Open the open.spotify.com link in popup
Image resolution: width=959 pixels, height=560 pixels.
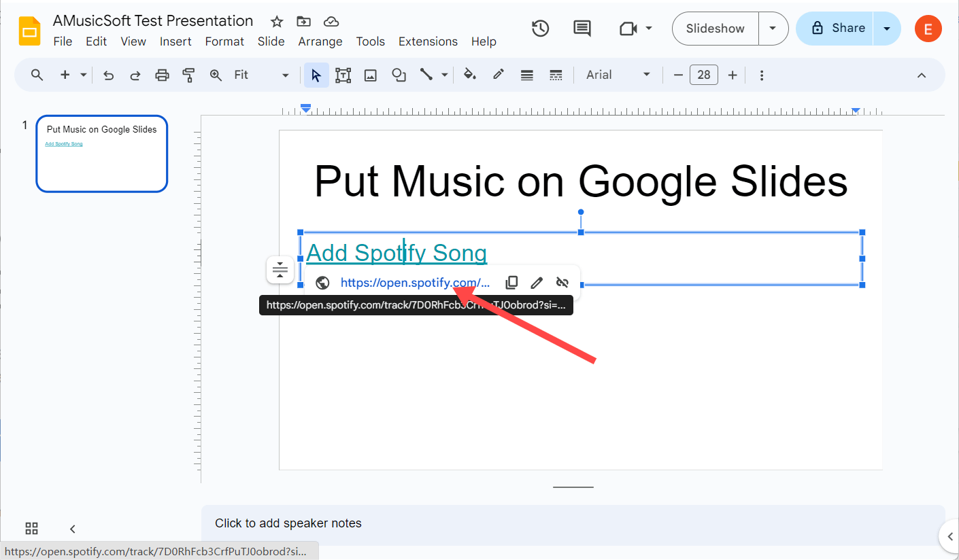pyautogui.click(x=415, y=283)
